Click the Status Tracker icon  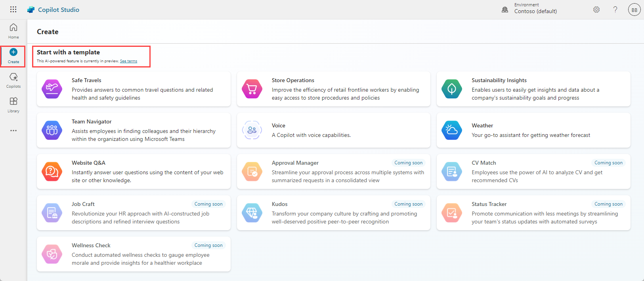[452, 213]
